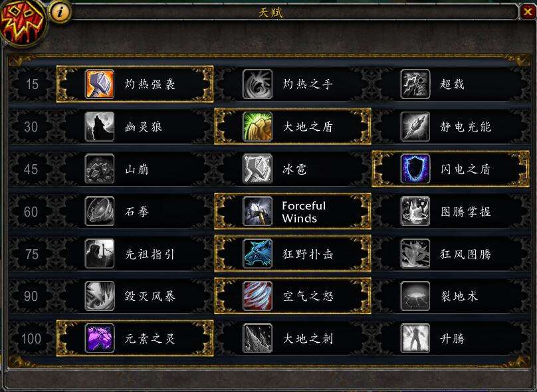Select the 幽灵狼 wolf talent icon
Image resolution: width=537 pixels, height=392 pixels.
tap(99, 127)
